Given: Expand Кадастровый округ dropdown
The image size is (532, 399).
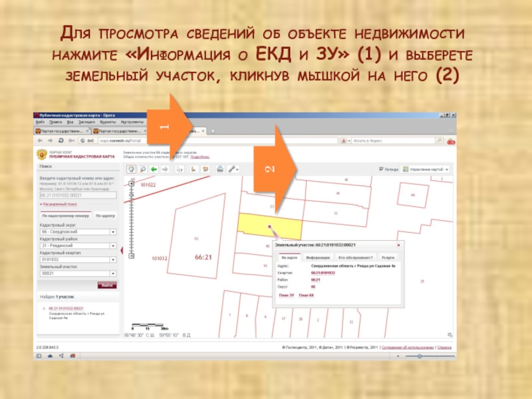Looking at the screenshot, I should (x=113, y=232).
